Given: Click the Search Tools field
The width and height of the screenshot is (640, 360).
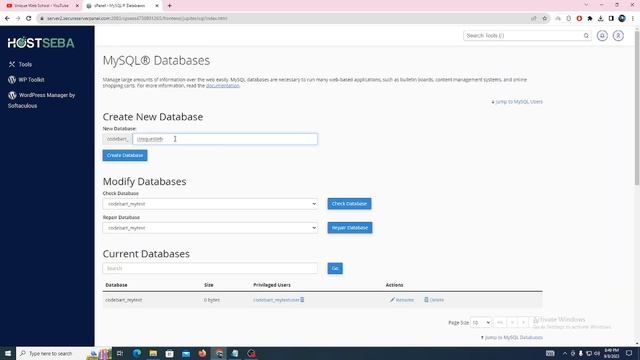Looking at the screenshot, I should 522,36.
